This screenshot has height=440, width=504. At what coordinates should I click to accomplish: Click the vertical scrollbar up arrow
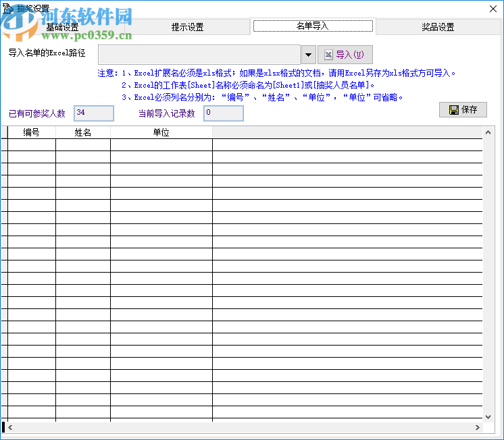pyautogui.click(x=488, y=132)
